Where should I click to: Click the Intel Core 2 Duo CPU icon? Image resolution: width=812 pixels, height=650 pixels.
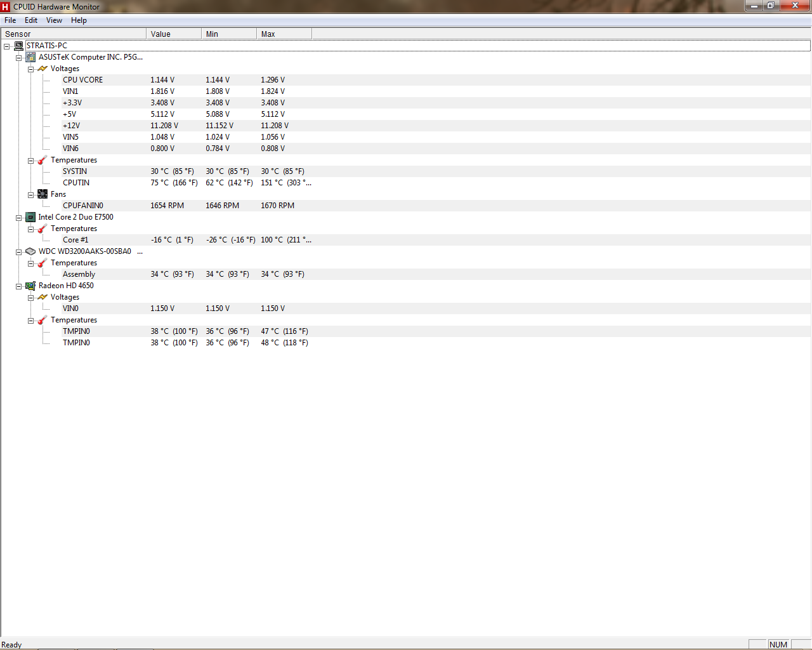[x=30, y=217]
